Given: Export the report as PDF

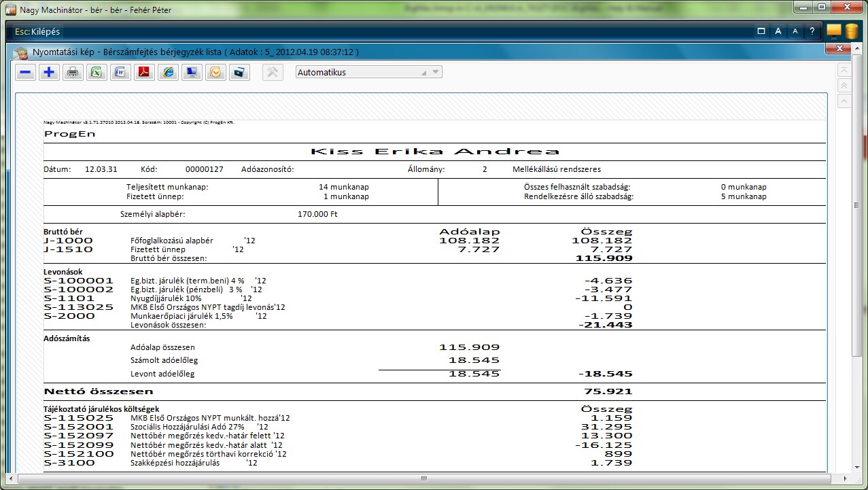Looking at the screenshot, I should point(144,73).
